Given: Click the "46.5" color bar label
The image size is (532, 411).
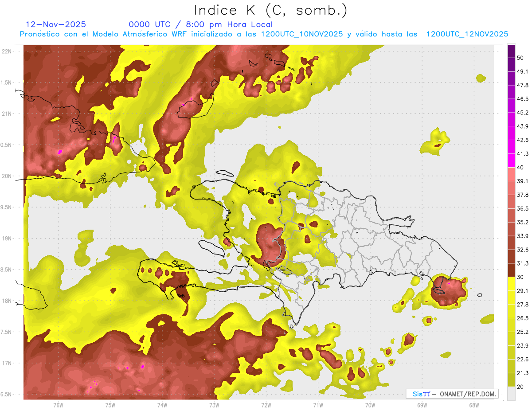Looking at the screenshot, I should pos(523,99).
